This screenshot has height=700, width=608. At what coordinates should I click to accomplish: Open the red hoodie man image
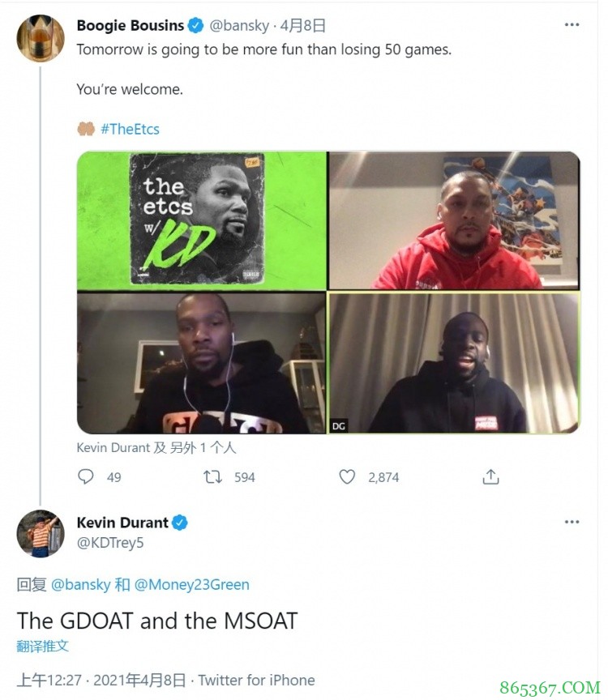[454, 220]
